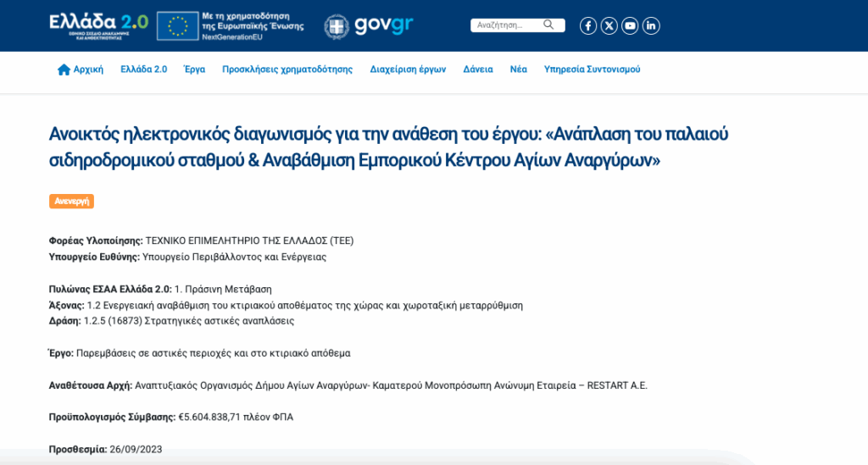
Task: Open the govgr logo text
Action: click(x=384, y=25)
